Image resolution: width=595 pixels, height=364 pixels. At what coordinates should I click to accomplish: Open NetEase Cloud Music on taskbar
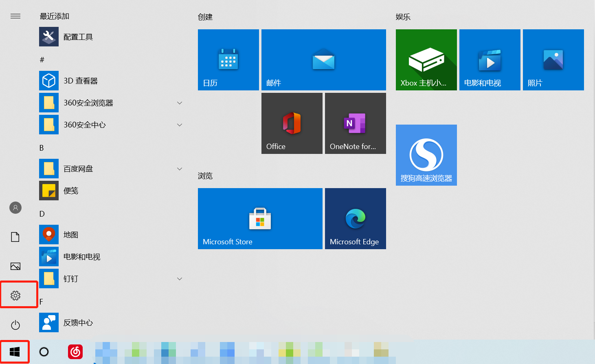[x=75, y=352]
